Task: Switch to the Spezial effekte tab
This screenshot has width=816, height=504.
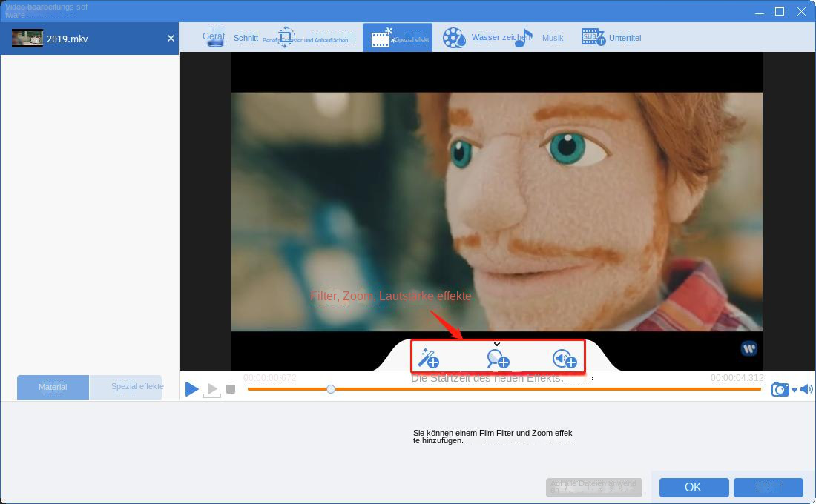Action: coord(136,386)
